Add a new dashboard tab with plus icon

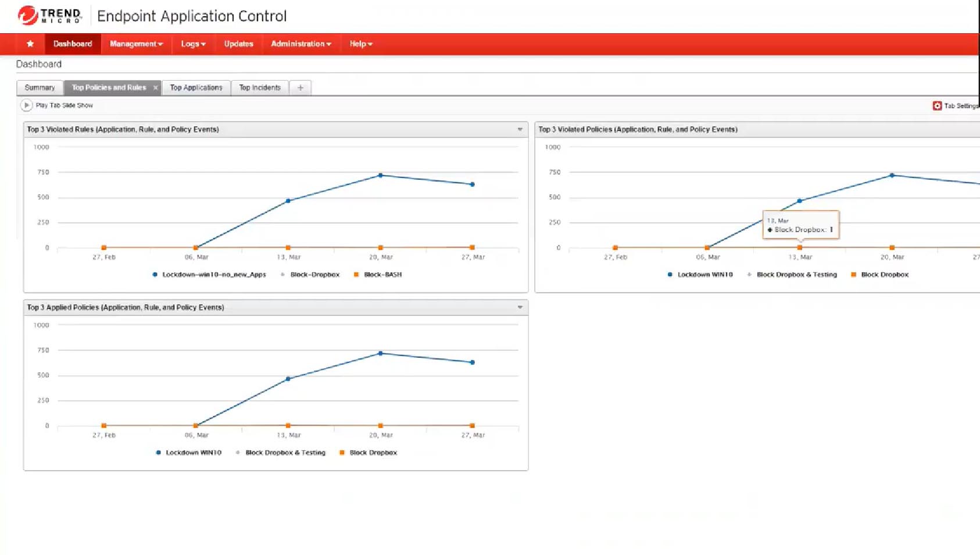click(301, 88)
